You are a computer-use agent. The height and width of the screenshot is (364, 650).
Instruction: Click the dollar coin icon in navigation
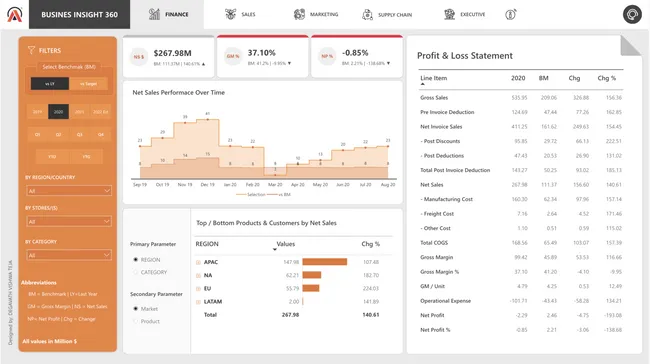[511, 15]
